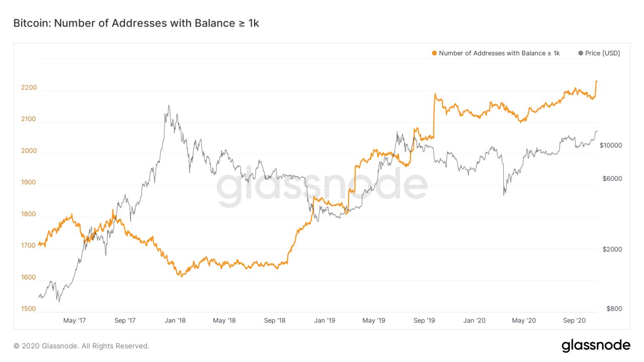Viewport: 644px width, 362px height.
Task: Toggle the Price [USD] legend label
Action: tap(602, 53)
